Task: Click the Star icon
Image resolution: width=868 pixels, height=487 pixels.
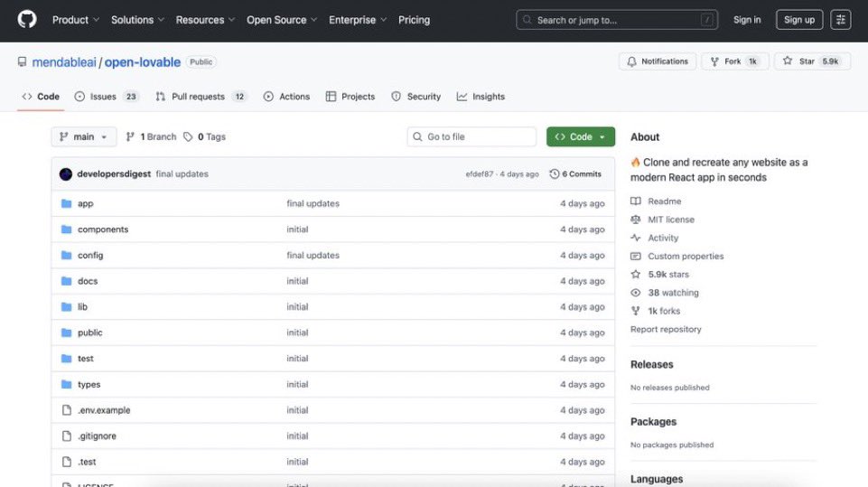Action: 788,61
